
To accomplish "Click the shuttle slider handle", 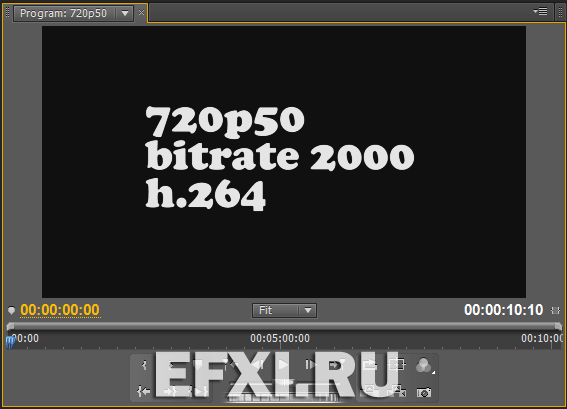I will point(284,382).
